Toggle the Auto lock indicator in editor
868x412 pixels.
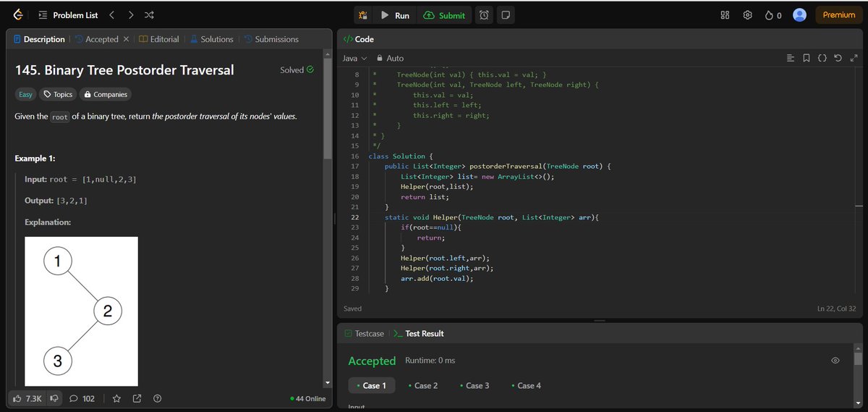tap(390, 58)
